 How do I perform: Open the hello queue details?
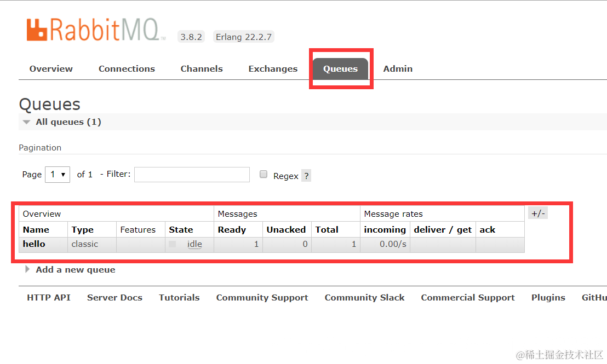click(x=34, y=244)
